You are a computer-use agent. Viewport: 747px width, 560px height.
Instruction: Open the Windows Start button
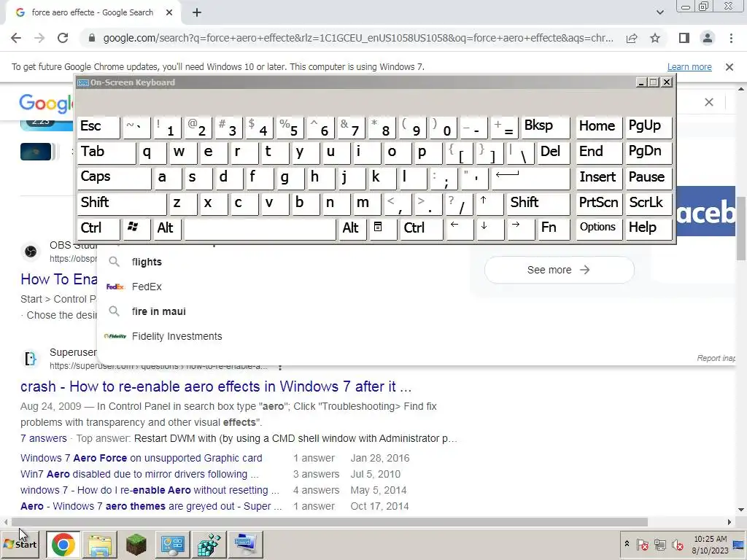point(20,544)
